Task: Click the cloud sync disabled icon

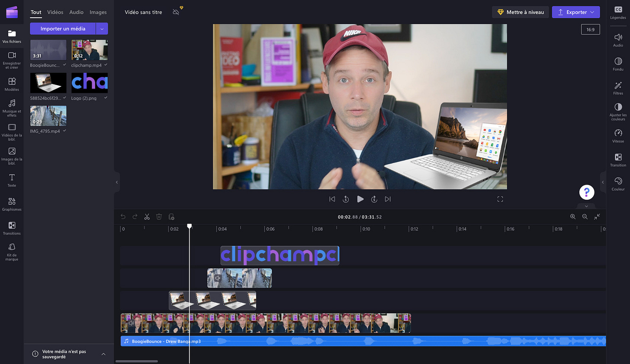Action: (x=176, y=12)
